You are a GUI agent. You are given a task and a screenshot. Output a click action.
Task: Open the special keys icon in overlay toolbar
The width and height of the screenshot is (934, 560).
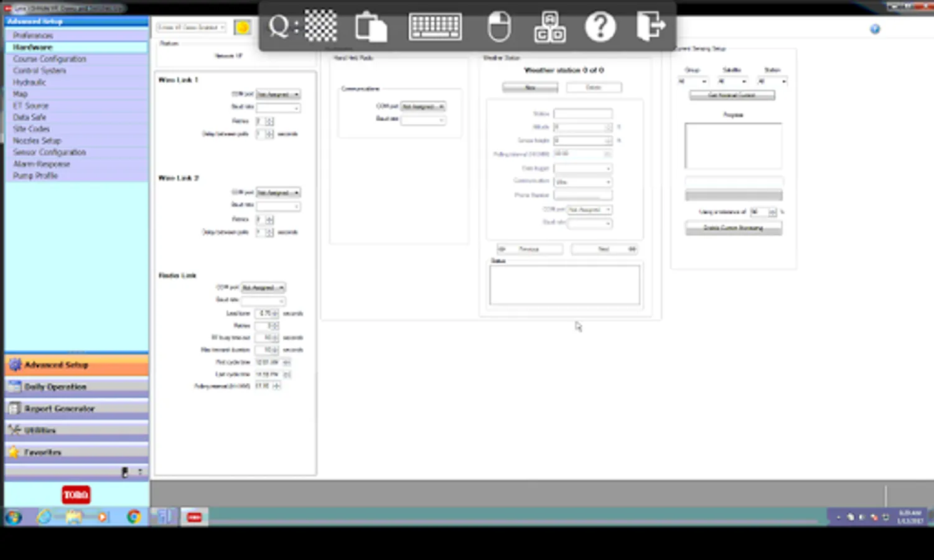[549, 27]
